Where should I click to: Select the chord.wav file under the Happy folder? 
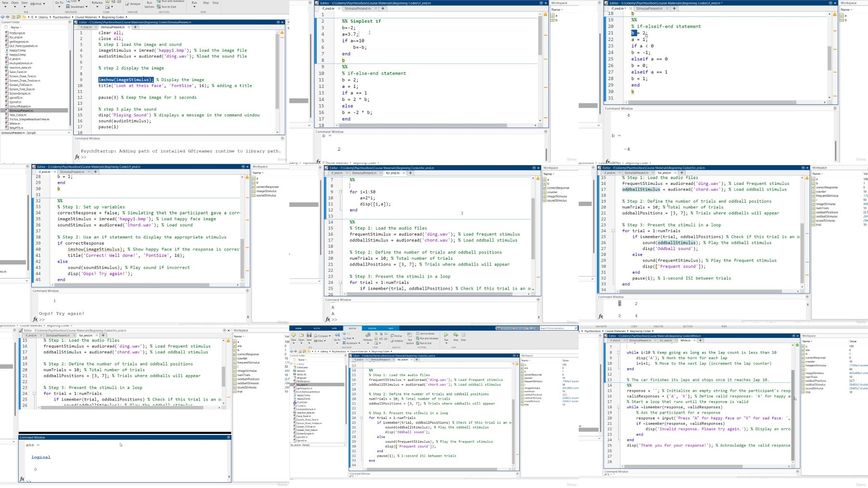point(302,367)
